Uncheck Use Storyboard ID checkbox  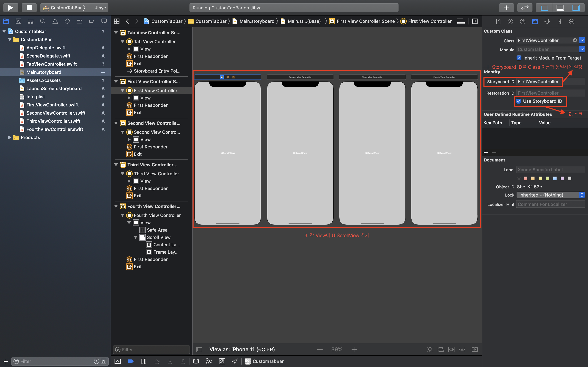pyautogui.click(x=519, y=101)
